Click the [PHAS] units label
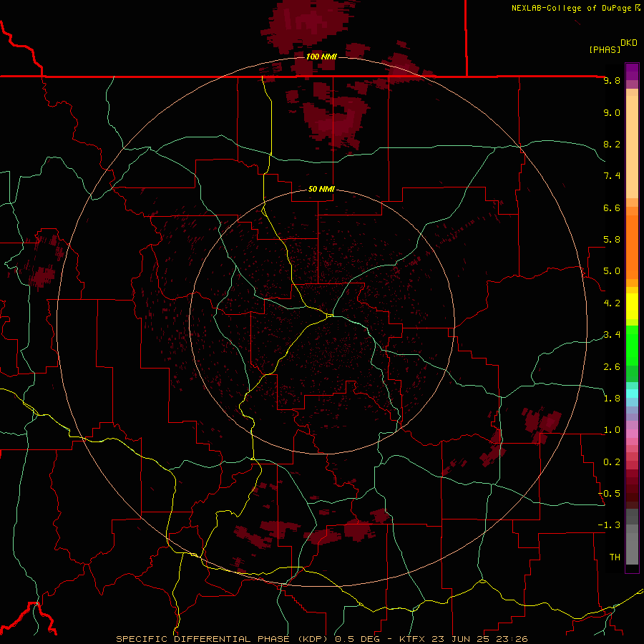 pyautogui.click(x=605, y=49)
